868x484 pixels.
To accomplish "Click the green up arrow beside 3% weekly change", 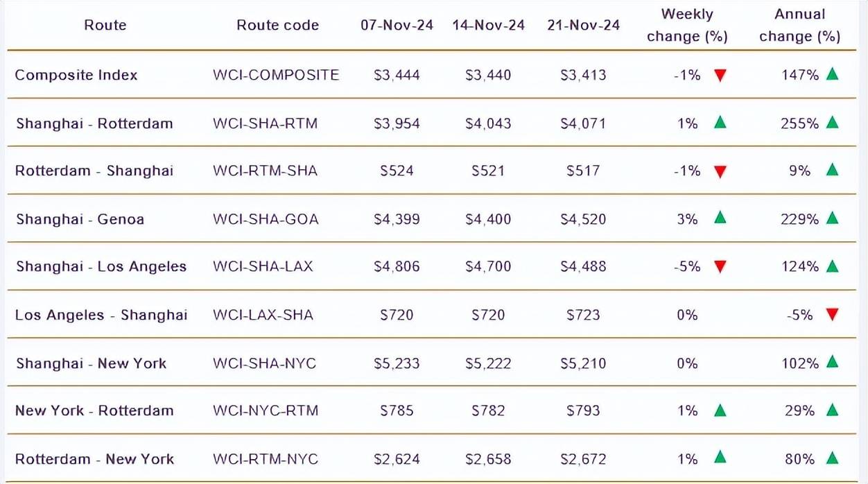I will pyautogui.click(x=720, y=218).
